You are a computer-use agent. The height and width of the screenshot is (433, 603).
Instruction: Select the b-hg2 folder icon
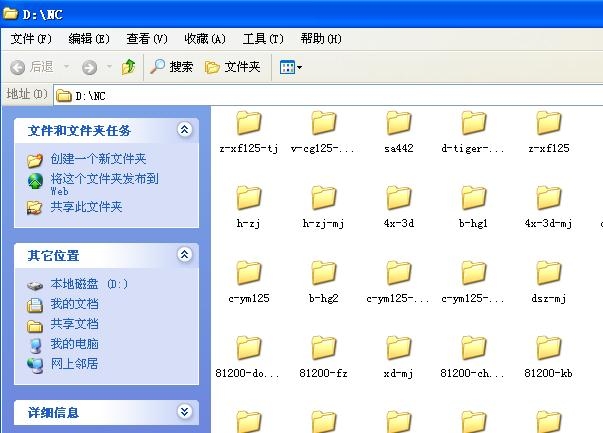(x=323, y=273)
